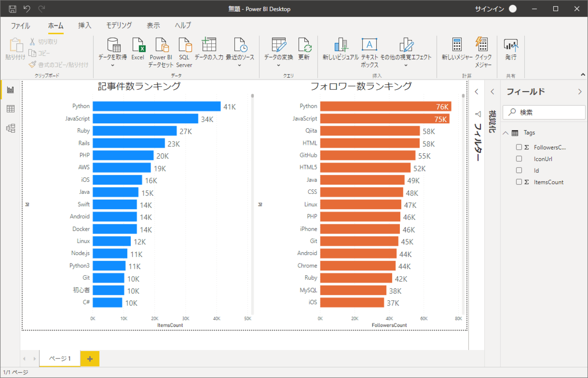Enable the ItemsCount field checkbox
588x378 pixels.
pyautogui.click(x=519, y=182)
